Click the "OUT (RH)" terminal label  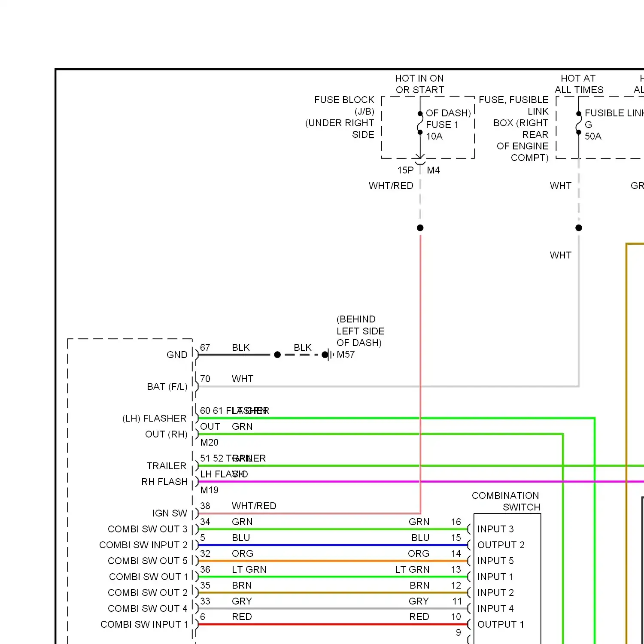pos(166,434)
